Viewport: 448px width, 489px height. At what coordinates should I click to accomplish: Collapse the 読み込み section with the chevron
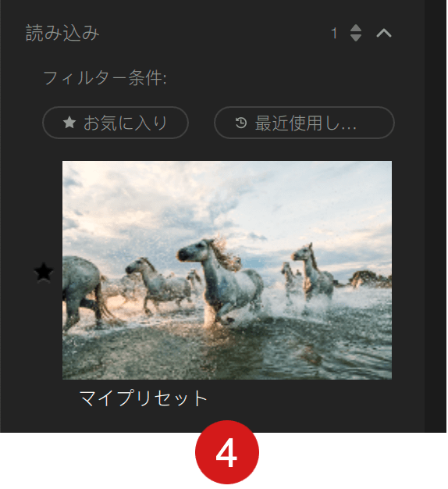point(384,33)
